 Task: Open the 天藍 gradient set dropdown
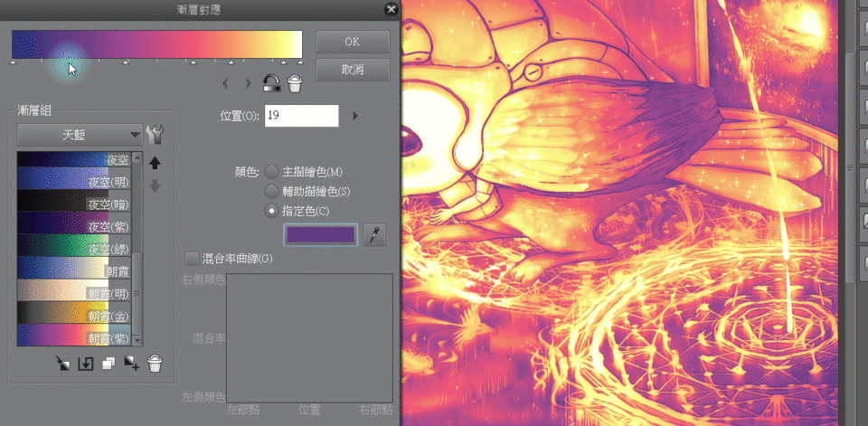tap(80, 135)
